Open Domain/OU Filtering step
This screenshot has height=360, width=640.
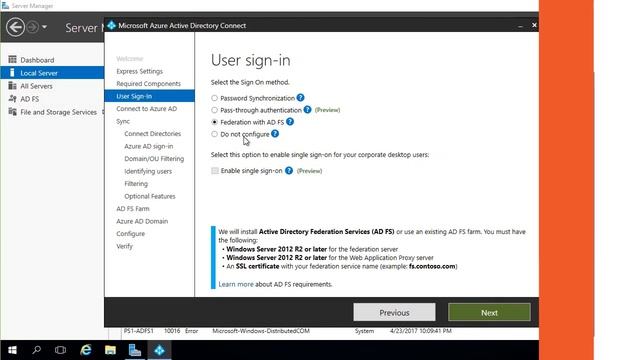click(x=154, y=159)
